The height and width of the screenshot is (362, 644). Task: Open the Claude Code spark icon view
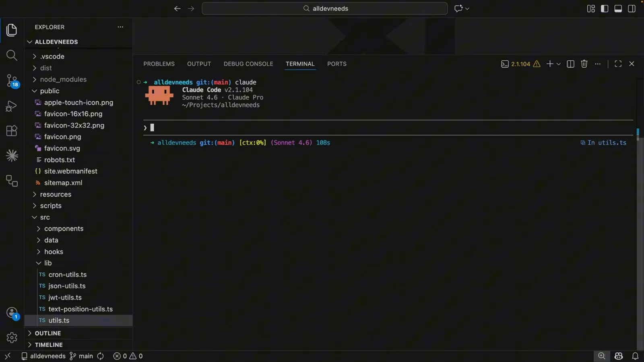[12, 156]
